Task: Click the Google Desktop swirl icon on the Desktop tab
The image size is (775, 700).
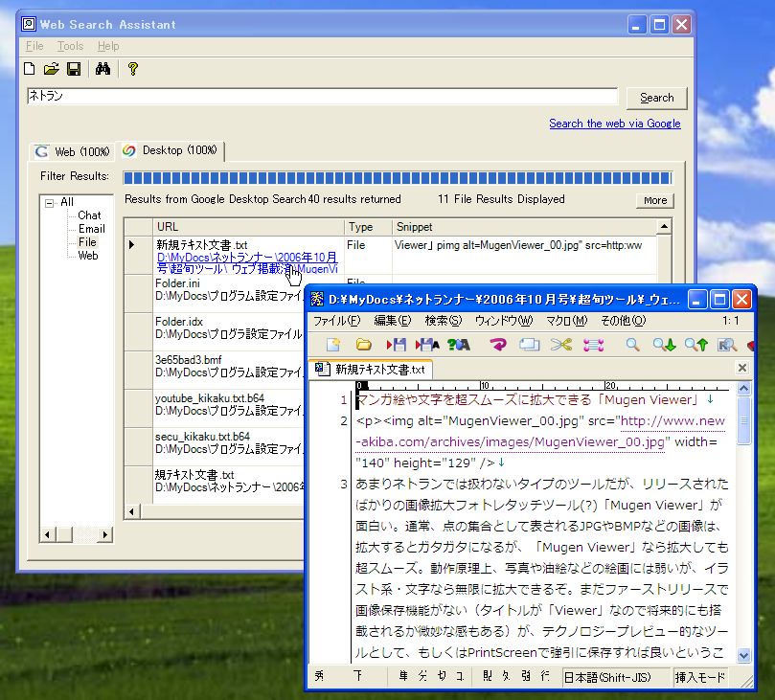Action: coord(129,150)
